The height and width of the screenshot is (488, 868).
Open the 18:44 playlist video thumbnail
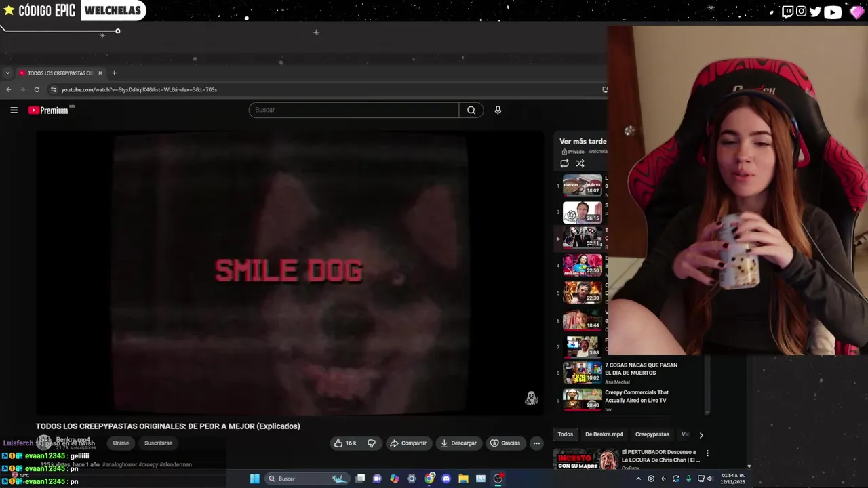(x=582, y=319)
